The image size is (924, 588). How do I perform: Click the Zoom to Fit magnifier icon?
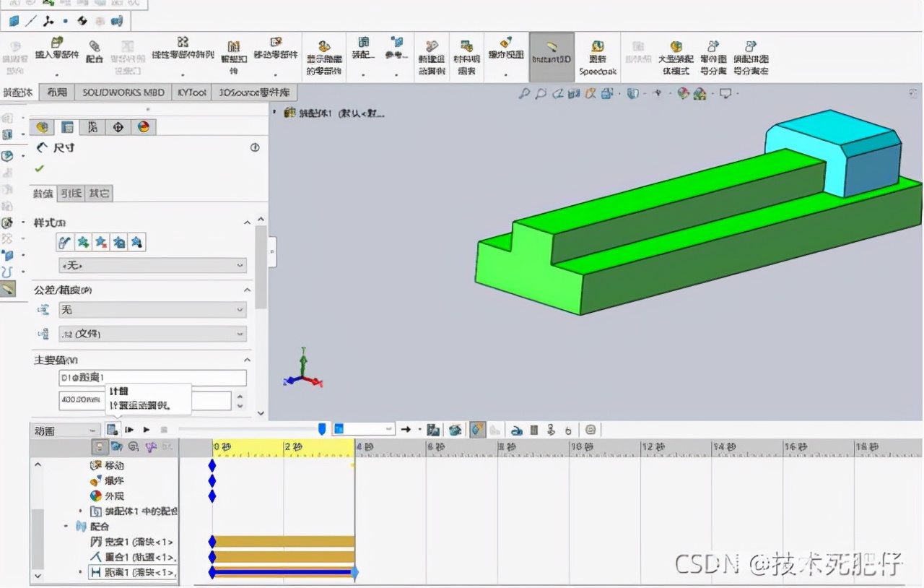[x=524, y=93]
